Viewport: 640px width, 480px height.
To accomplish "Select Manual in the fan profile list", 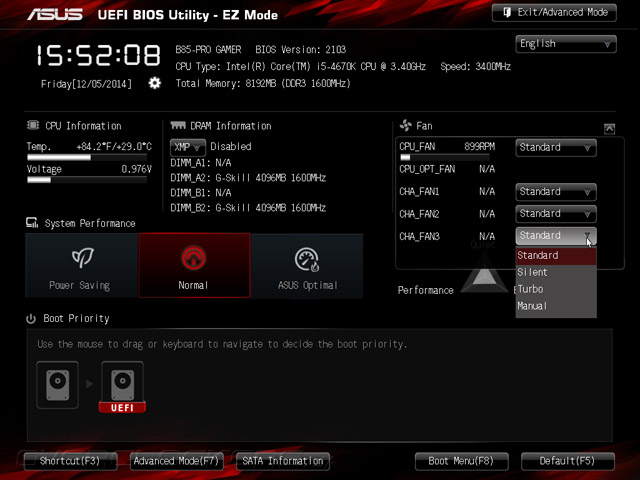I will pos(556,306).
